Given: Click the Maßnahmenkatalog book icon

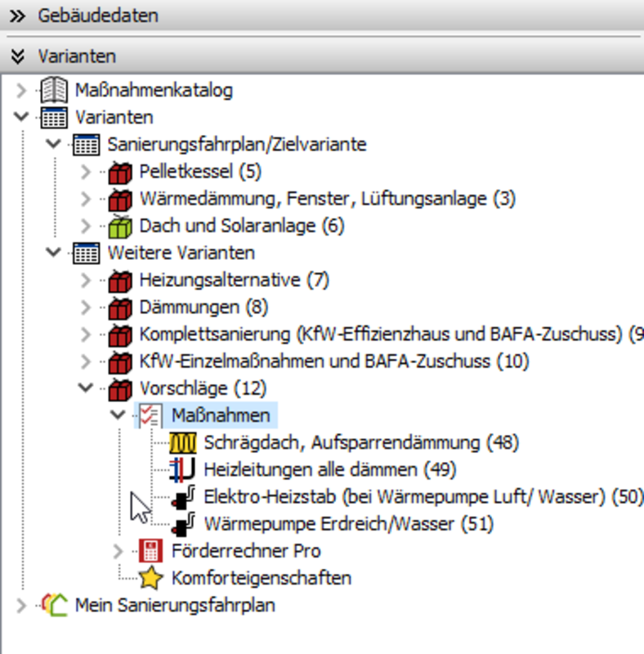Looking at the screenshot, I should click(x=54, y=90).
